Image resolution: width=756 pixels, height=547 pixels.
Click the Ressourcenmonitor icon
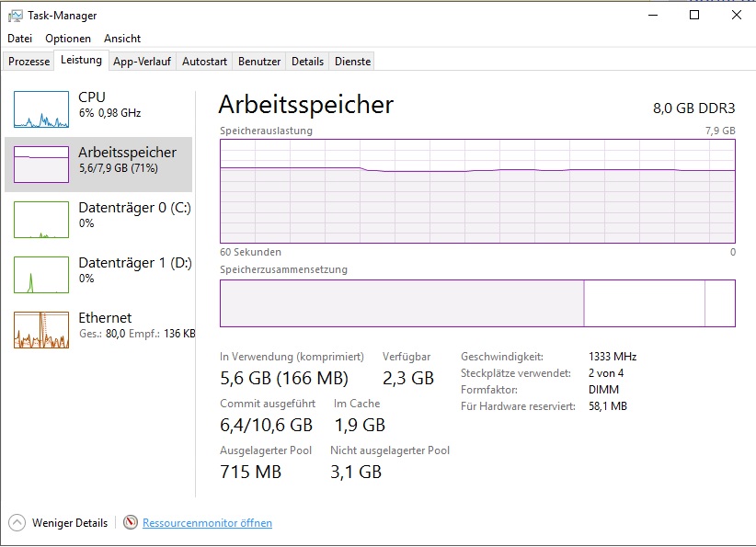[130, 523]
